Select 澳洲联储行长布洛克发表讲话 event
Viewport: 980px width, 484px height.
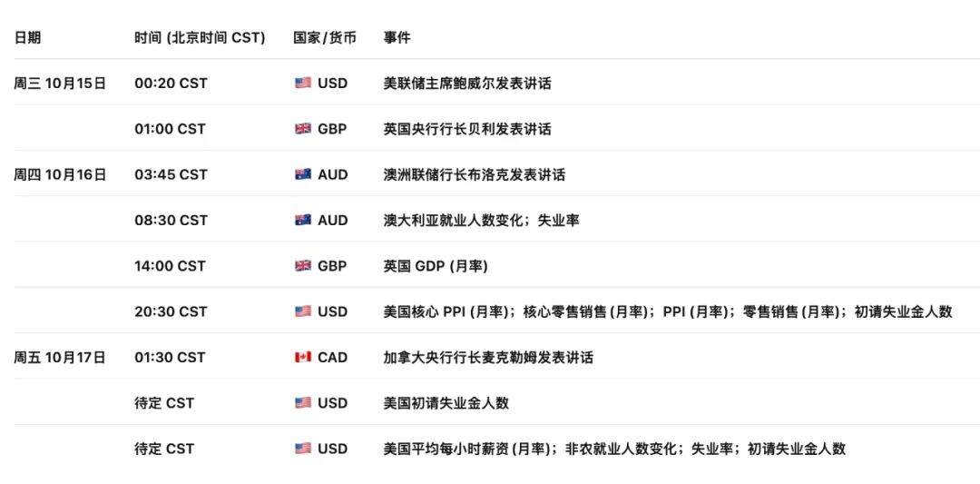(475, 174)
